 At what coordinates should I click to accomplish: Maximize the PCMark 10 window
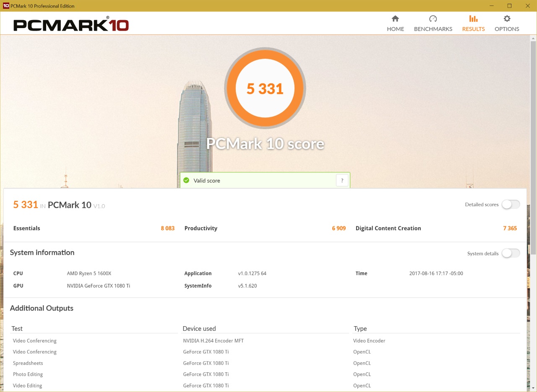click(509, 6)
